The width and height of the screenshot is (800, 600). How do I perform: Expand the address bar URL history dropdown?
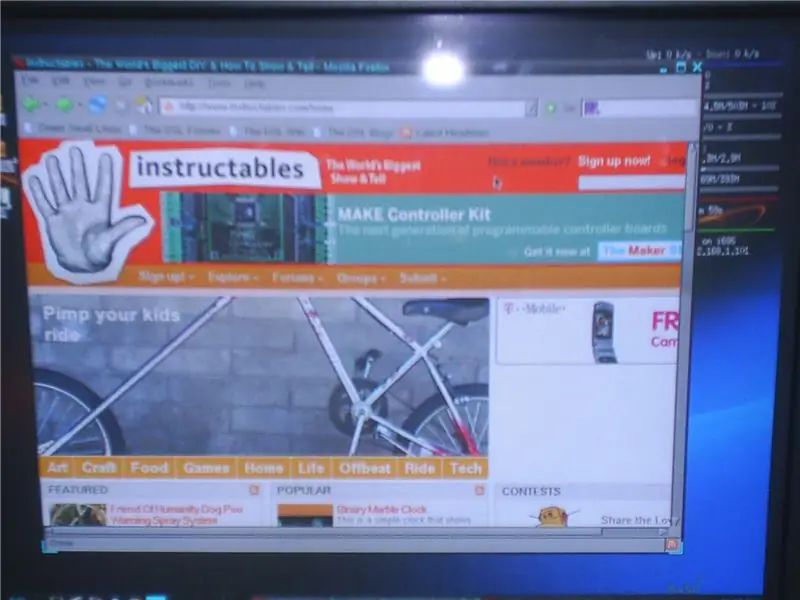click(532, 108)
